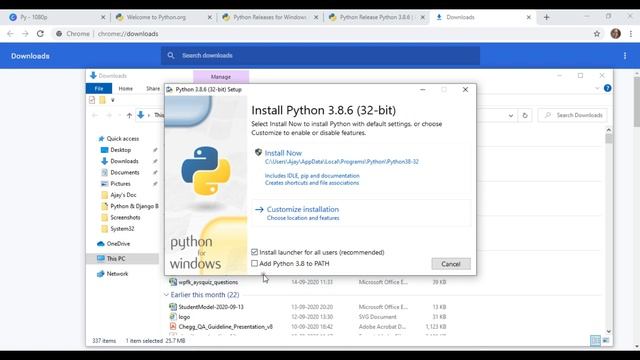This screenshot has height=360, width=640.
Task: Click chrome://downloads address bar
Action: (x=128, y=34)
